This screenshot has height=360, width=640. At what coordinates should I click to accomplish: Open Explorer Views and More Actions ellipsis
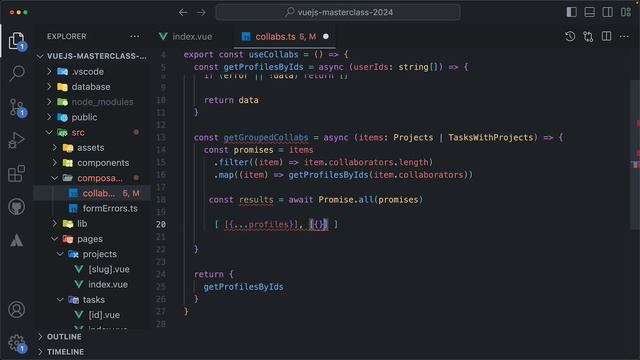(x=135, y=36)
